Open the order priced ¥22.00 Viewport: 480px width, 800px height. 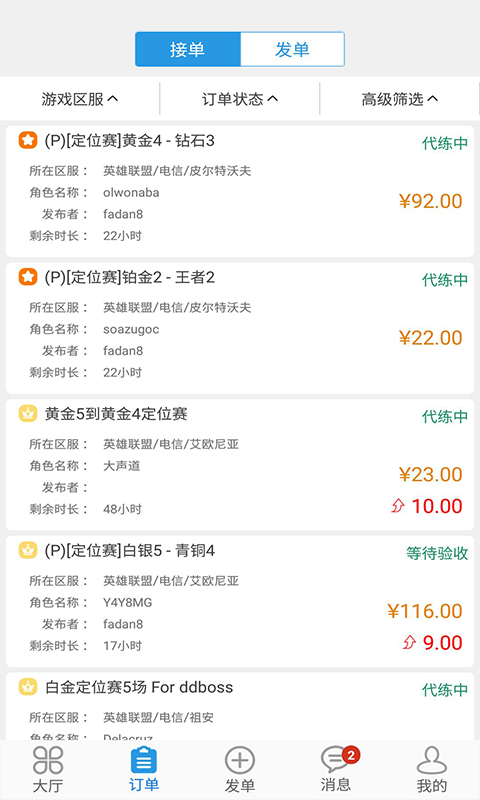240,328
